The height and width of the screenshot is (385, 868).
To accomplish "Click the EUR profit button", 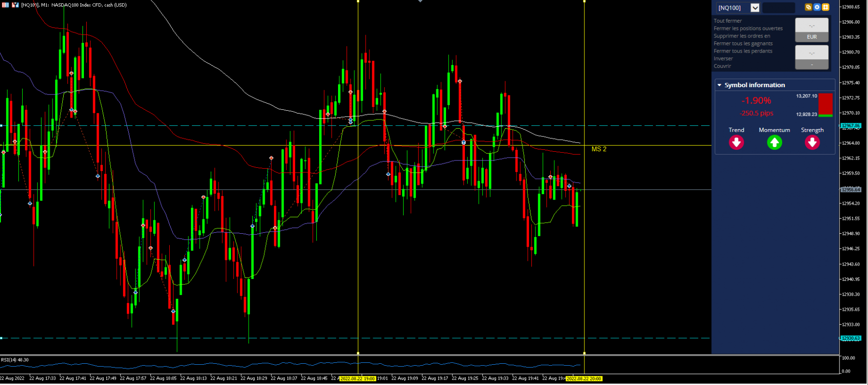I will click(812, 37).
